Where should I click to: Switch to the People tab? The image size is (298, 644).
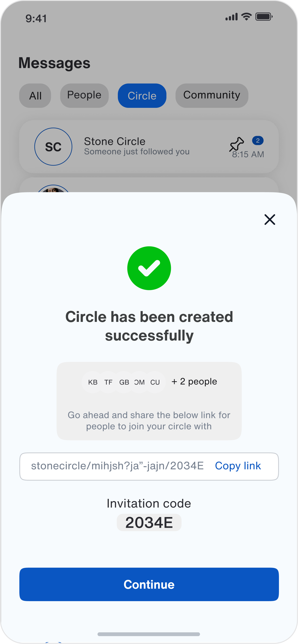pos(84,96)
